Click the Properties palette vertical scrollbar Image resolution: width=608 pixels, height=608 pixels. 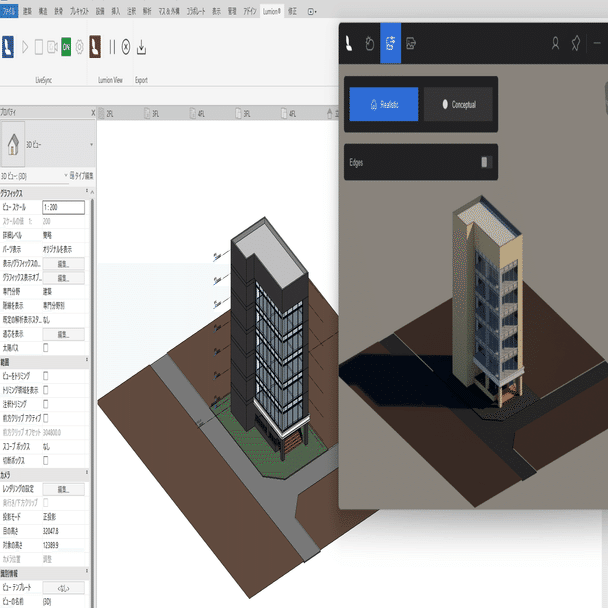[x=92, y=403]
